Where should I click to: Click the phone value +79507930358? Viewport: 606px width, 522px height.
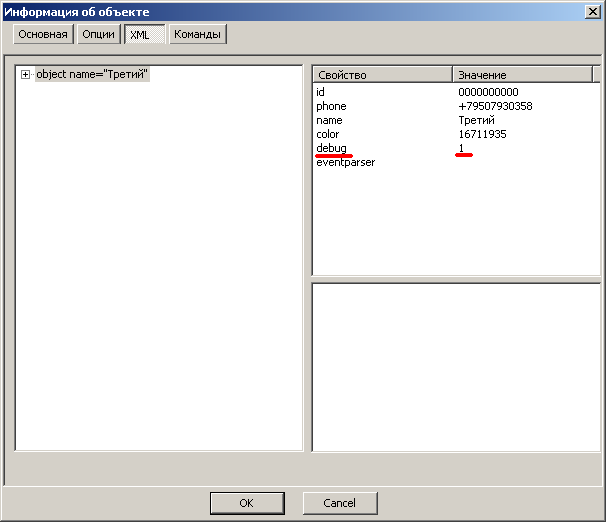point(495,106)
